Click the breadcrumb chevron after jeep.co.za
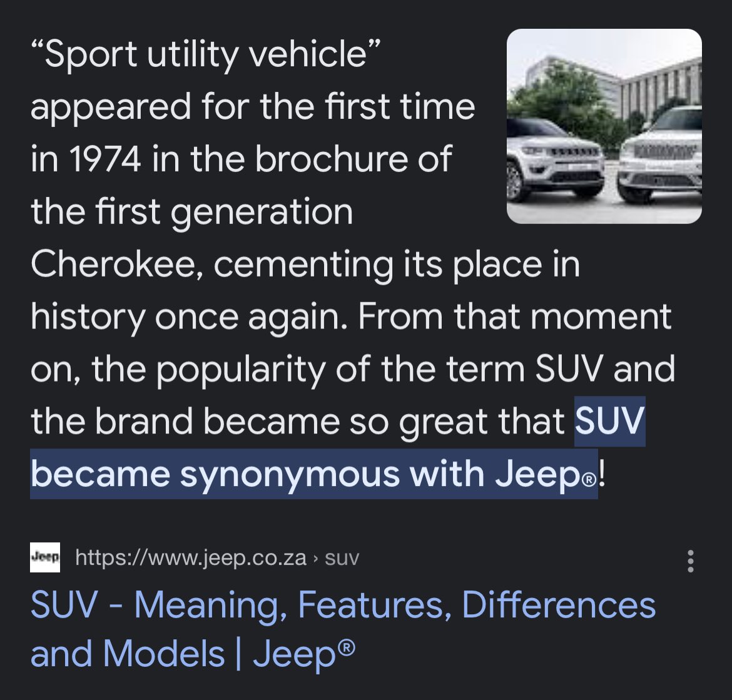Image resolution: width=732 pixels, height=700 pixels. click(x=316, y=558)
